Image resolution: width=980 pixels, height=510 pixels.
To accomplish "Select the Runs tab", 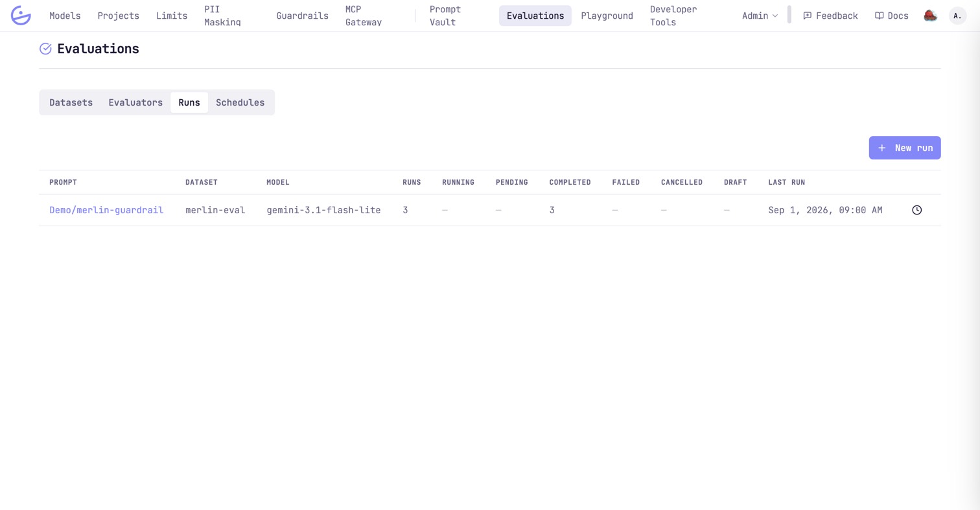I will (189, 102).
